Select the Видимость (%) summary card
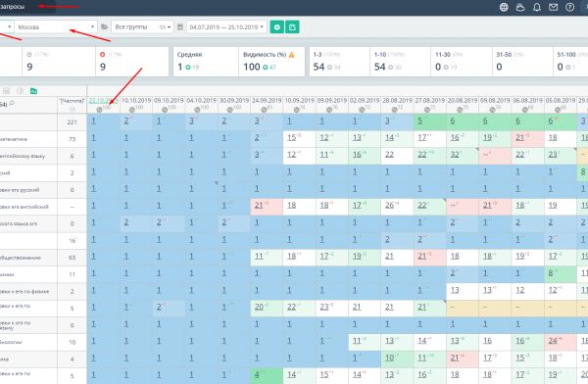 click(271, 62)
